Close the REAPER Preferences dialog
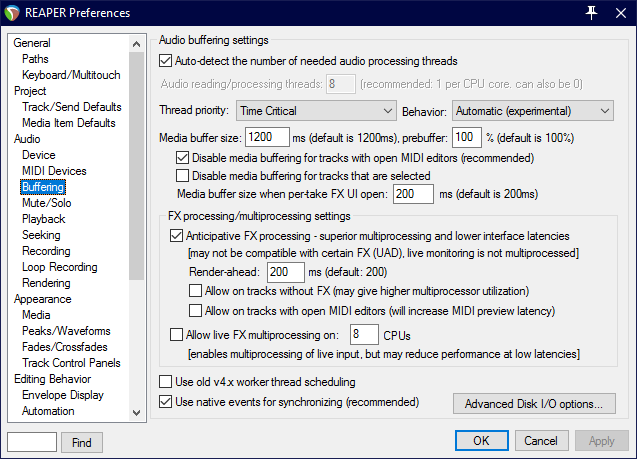 tap(620, 12)
